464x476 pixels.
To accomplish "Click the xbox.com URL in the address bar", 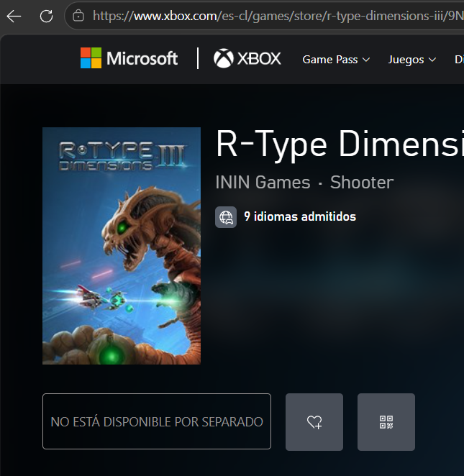I will point(278,16).
